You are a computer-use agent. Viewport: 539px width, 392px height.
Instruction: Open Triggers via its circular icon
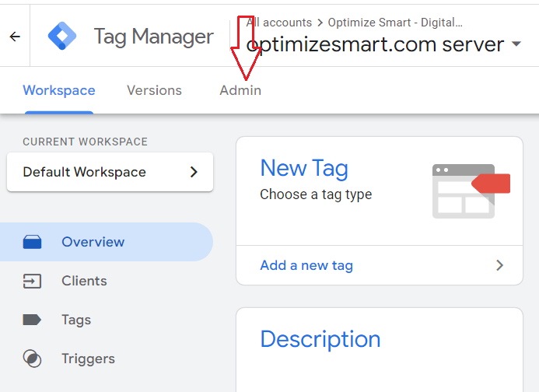[32, 359]
